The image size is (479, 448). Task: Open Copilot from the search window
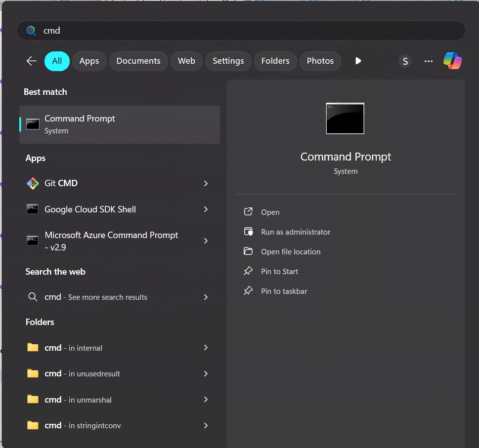pyautogui.click(x=452, y=60)
